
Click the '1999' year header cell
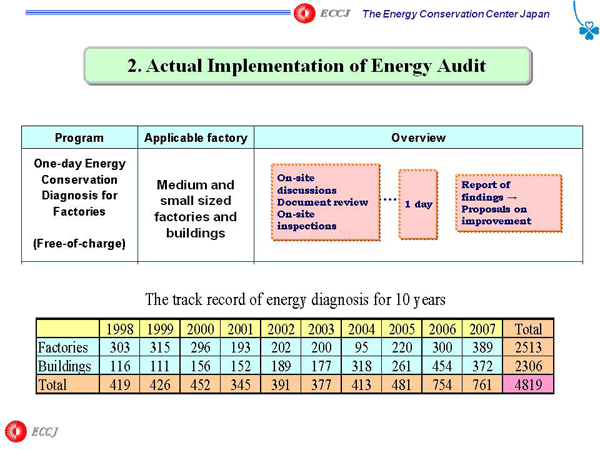click(x=160, y=329)
